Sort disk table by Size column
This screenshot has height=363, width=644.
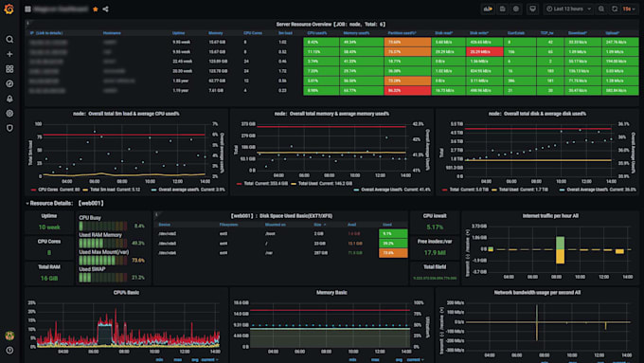coord(319,225)
